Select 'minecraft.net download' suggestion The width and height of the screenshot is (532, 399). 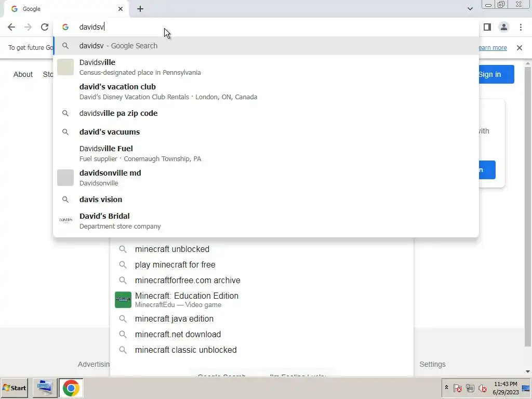coord(262,335)
